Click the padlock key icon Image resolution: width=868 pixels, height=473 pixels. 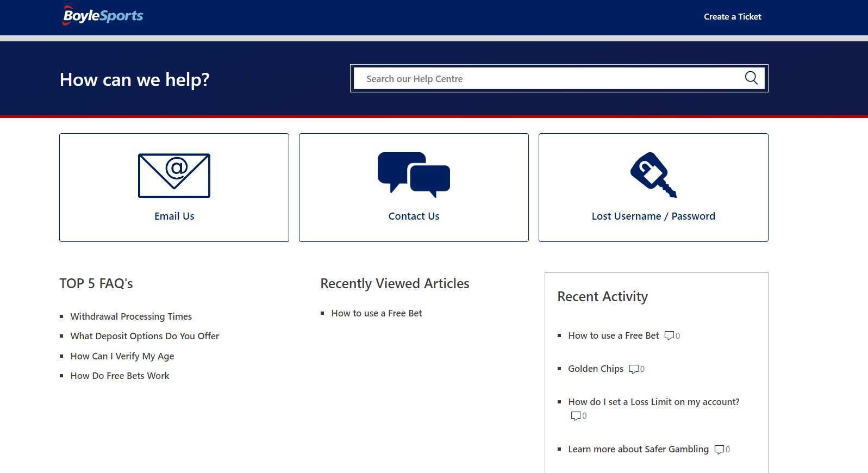tap(653, 175)
